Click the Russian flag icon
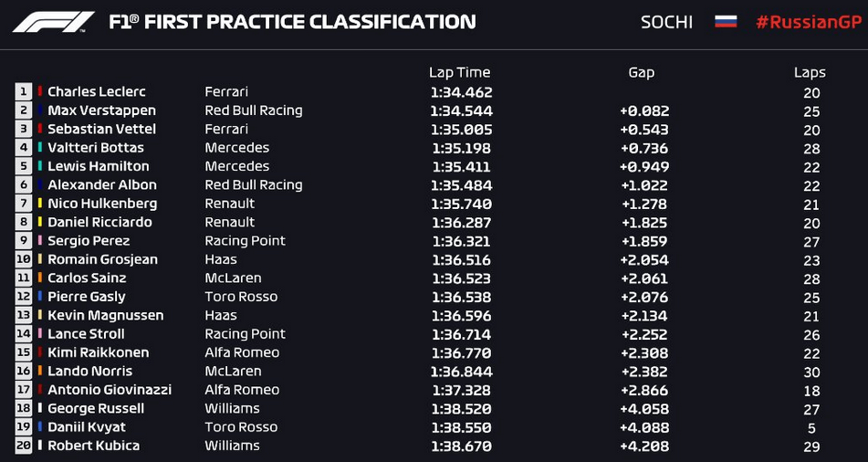 (x=726, y=22)
